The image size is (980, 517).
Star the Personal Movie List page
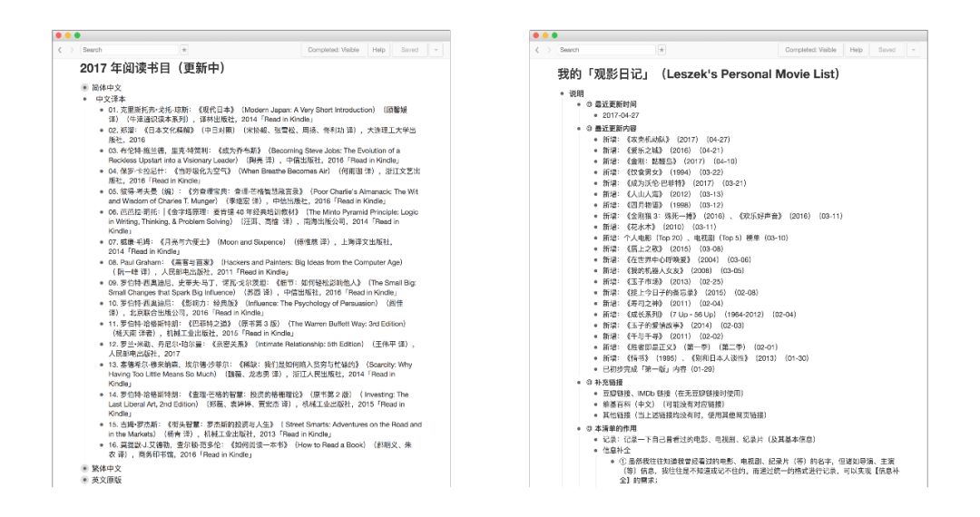click(x=661, y=50)
